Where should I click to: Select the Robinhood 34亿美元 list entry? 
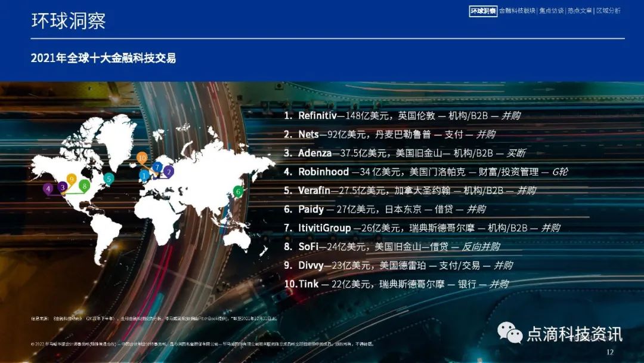426,172
